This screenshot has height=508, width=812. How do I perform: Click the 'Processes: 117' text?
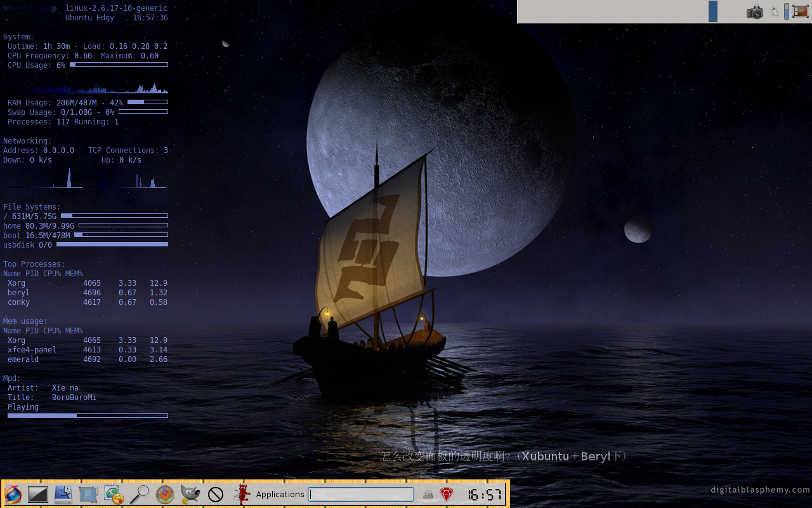(39, 122)
